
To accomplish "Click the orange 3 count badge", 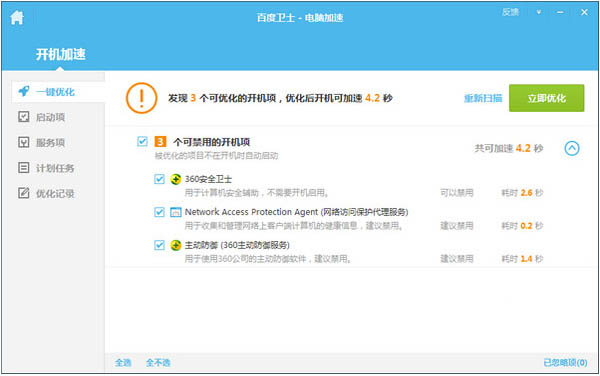I will (160, 142).
